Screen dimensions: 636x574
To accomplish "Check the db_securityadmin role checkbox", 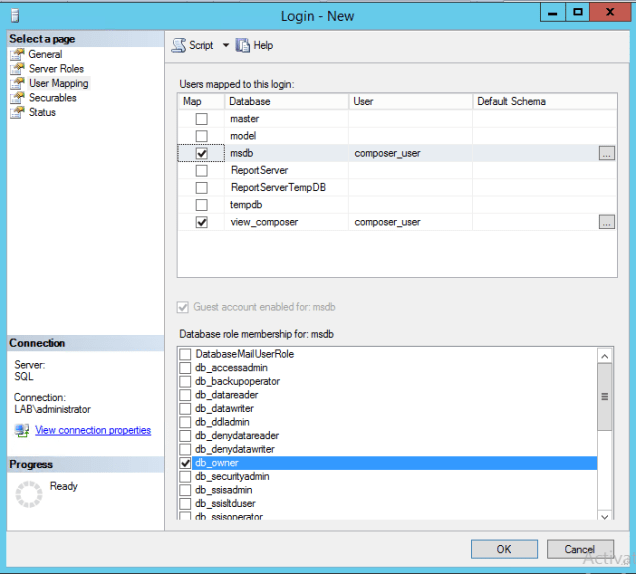I will (185, 476).
